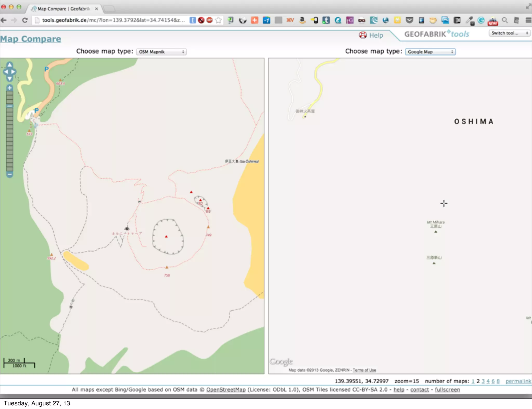Click the permalink link
The height and width of the screenshot is (409, 532).
(518, 381)
